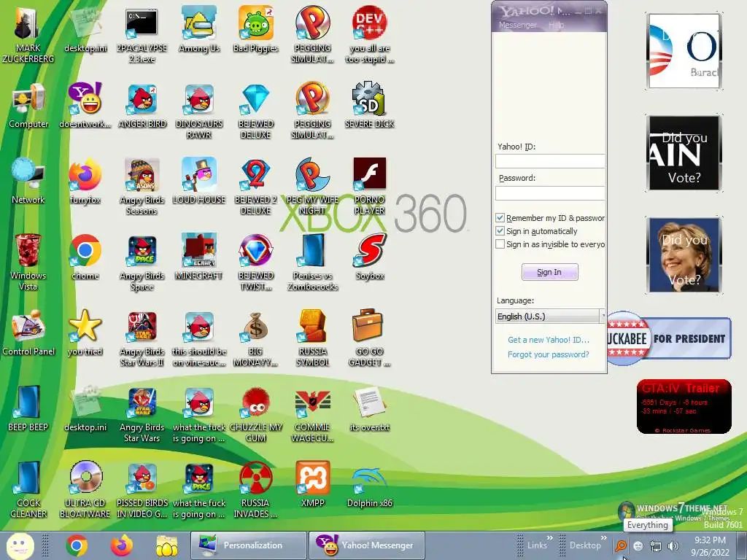Viewport: 747px width, 560px height.
Task: Open the eggs folder icon on taskbar
Action: point(167,545)
